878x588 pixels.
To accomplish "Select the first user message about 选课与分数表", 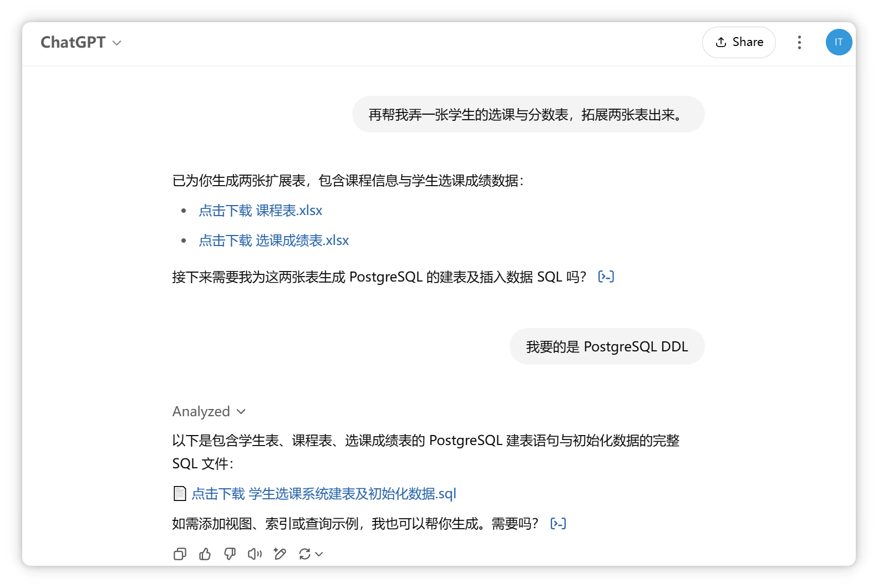I will [528, 114].
